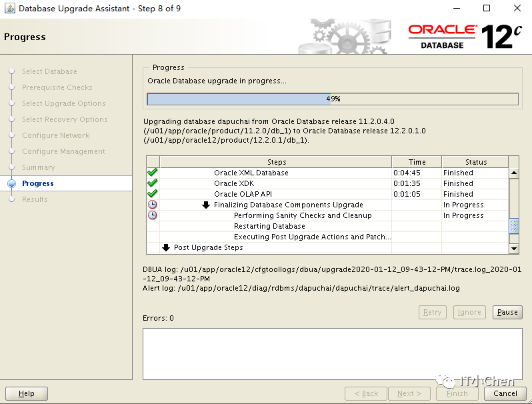Click the Cancel button

coord(505,393)
